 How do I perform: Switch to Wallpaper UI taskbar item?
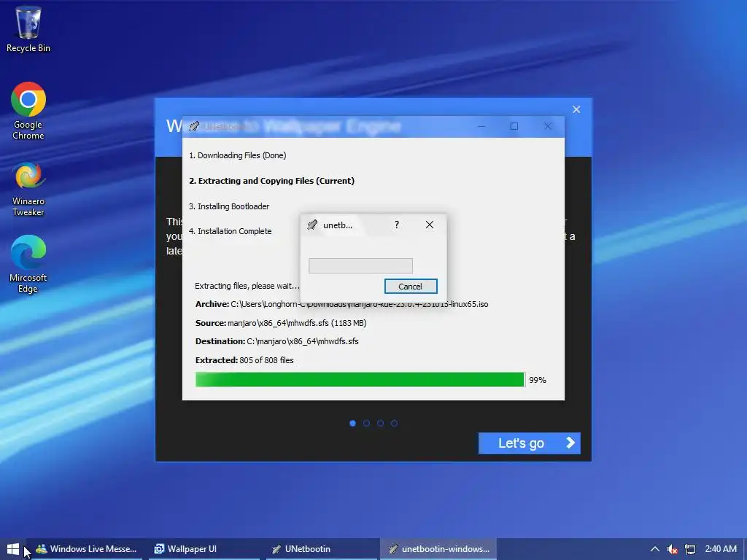tap(203, 549)
